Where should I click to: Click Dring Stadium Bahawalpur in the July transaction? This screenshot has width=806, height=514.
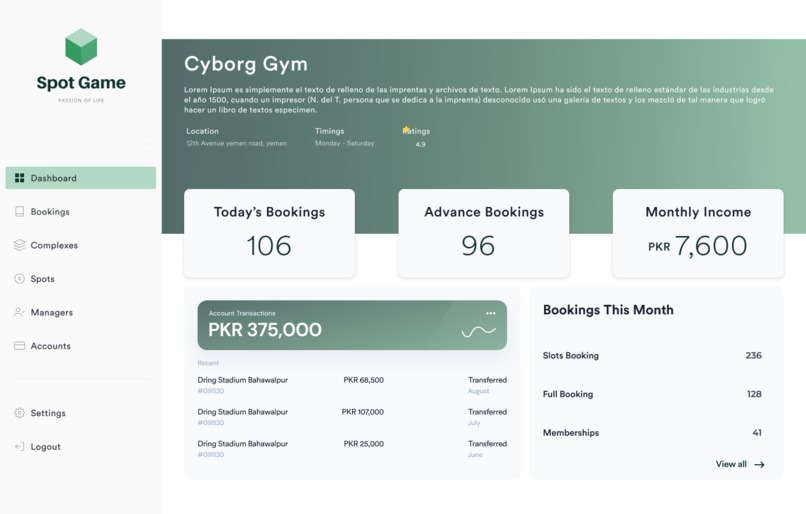(x=243, y=412)
